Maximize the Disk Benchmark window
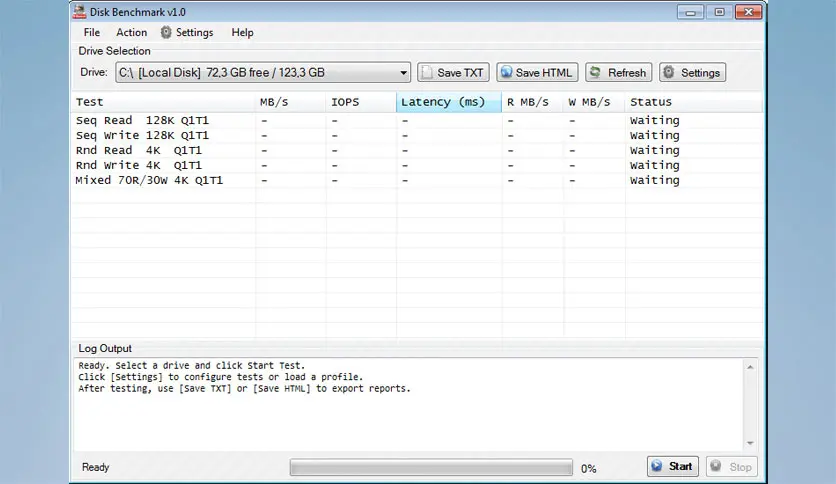The width and height of the screenshot is (836, 484). pyautogui.click(x=719, y=12)
